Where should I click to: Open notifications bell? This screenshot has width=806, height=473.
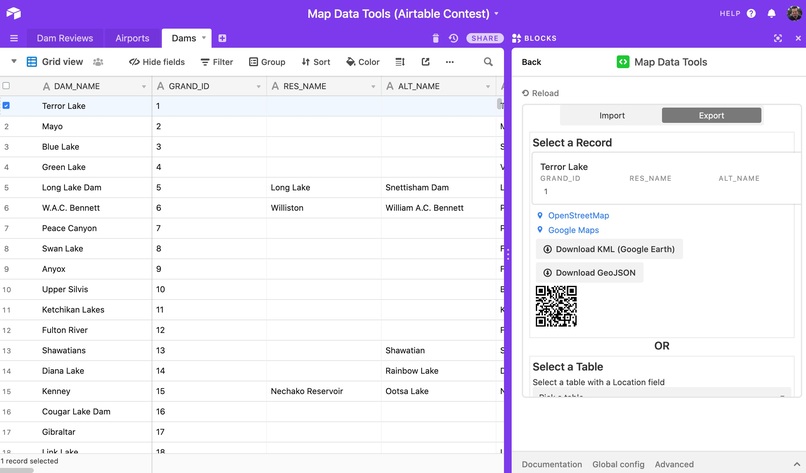tap(771, 13)
